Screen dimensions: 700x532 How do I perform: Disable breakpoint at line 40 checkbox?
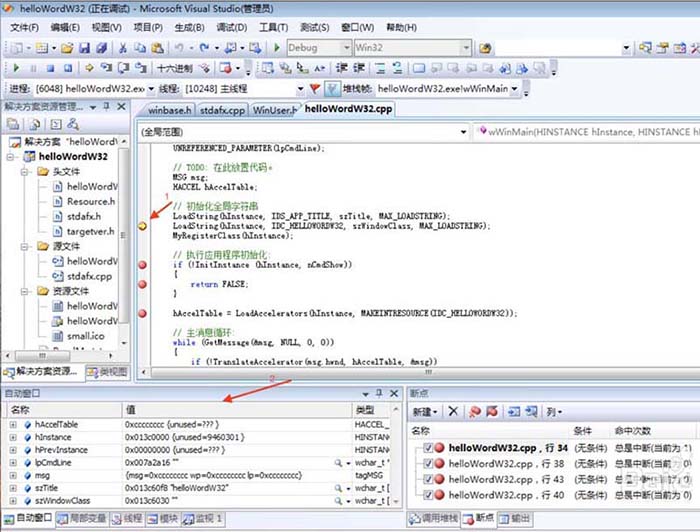(428, 495)
